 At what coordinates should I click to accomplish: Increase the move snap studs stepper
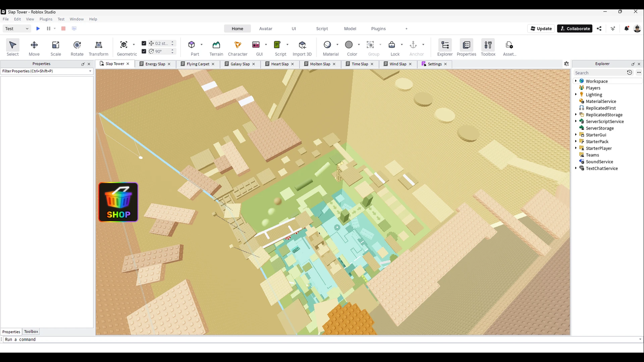pos(173,42)
